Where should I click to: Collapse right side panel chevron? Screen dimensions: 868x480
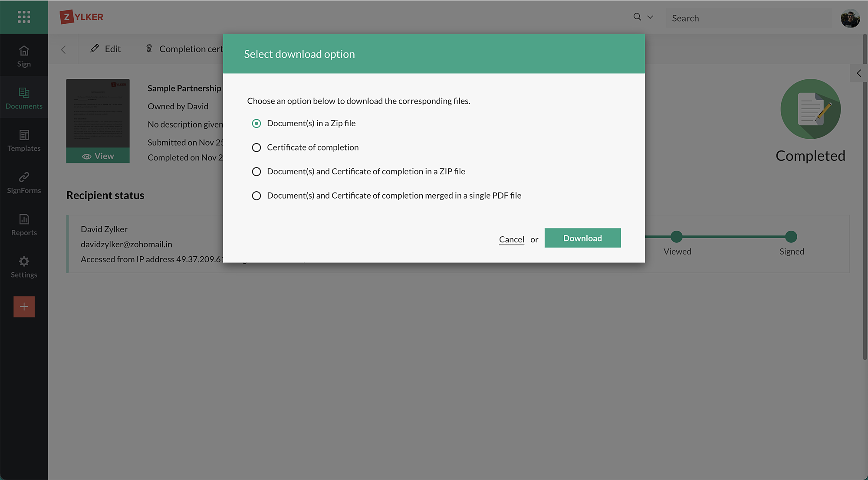(x=858, y=73)
